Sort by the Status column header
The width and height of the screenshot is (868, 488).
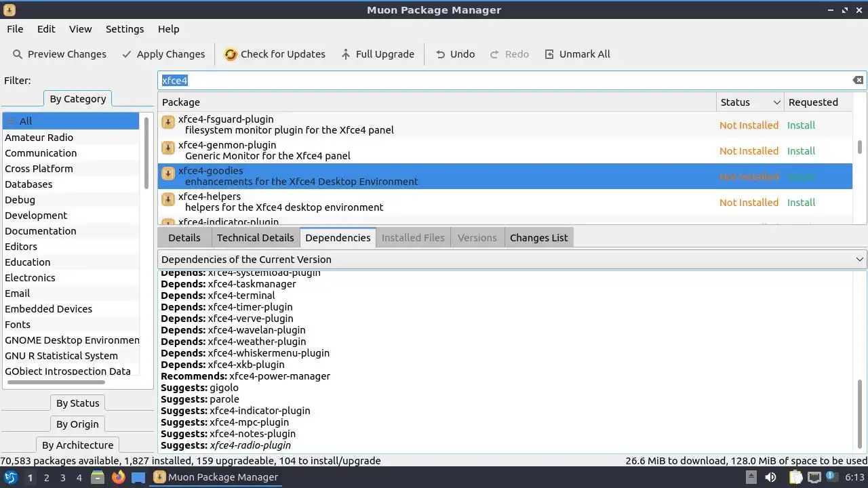click(750, 102)
